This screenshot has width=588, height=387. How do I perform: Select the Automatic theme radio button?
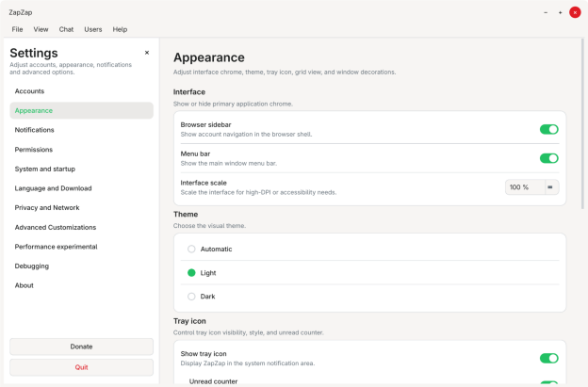point(191,249)
